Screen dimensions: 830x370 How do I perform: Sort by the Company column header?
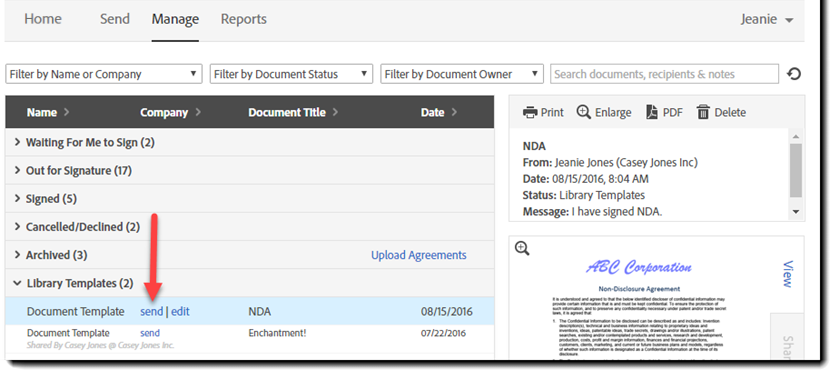pos(170,112)
